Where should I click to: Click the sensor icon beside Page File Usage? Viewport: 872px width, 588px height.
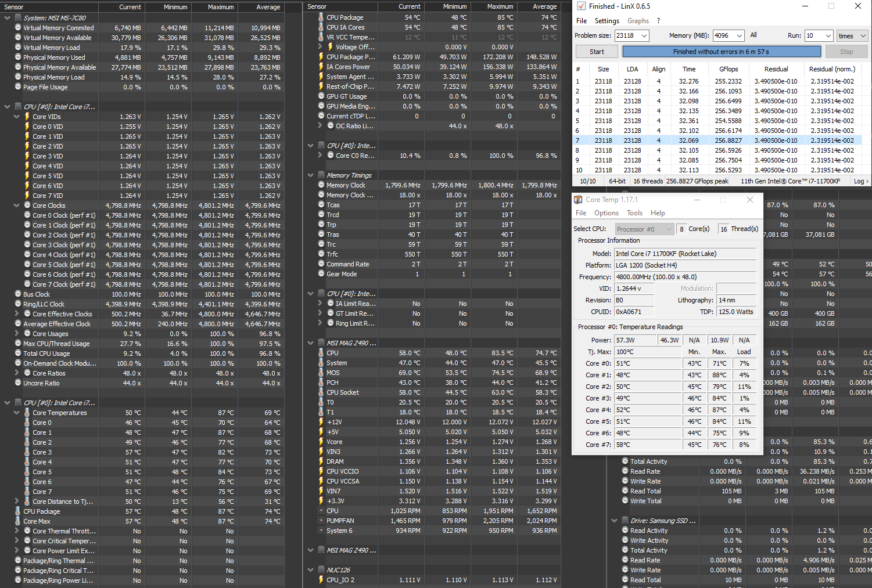(x=18, y=87)
